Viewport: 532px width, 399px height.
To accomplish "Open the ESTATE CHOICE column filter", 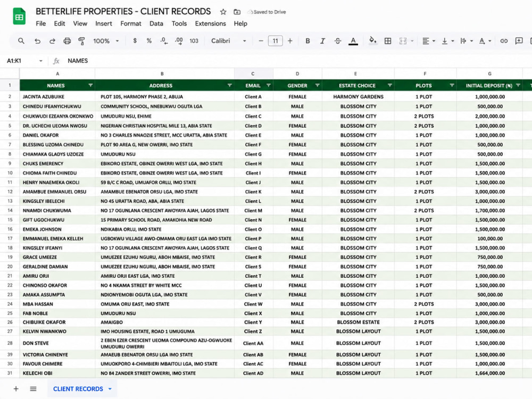I will pyautogui.click(x=389, y=86).
